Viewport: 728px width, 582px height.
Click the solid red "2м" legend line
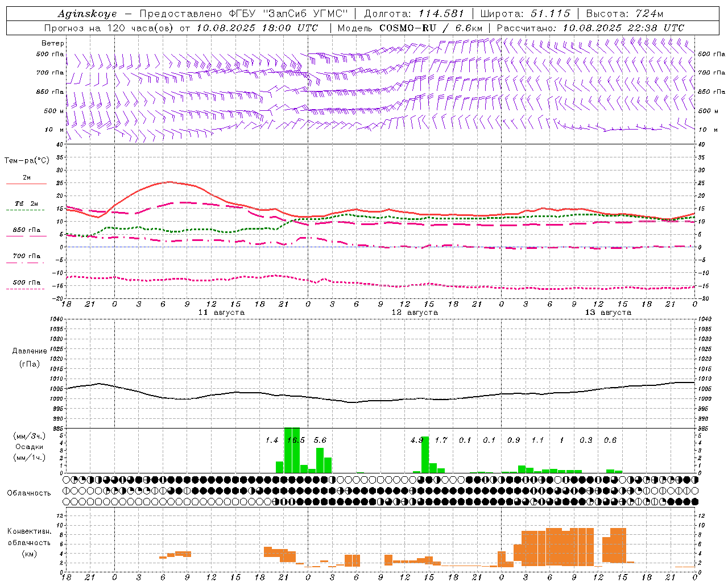coord(26,184)
